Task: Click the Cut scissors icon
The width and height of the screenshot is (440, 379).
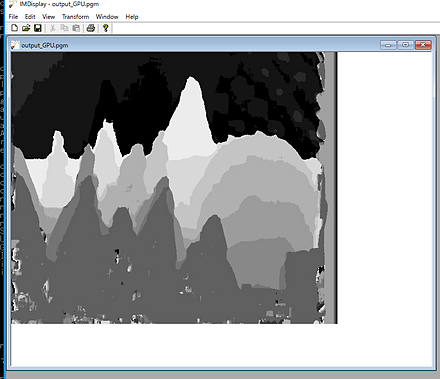Action: (x=52, y=28)
